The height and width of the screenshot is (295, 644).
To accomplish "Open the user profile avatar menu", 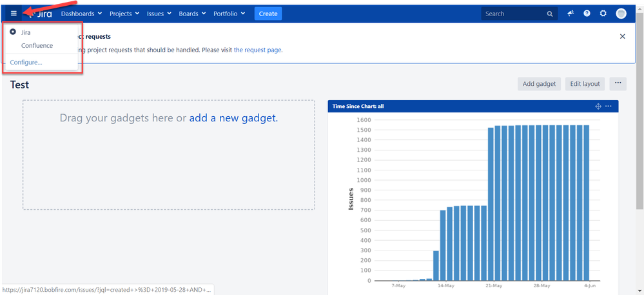I will point(621,14).
